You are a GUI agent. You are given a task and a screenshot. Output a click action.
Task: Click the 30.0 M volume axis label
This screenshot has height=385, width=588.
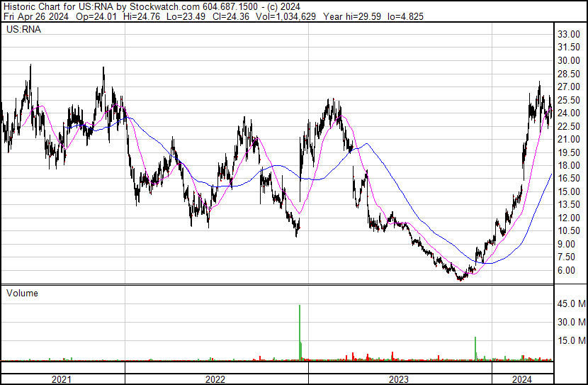tap(572, 322)
